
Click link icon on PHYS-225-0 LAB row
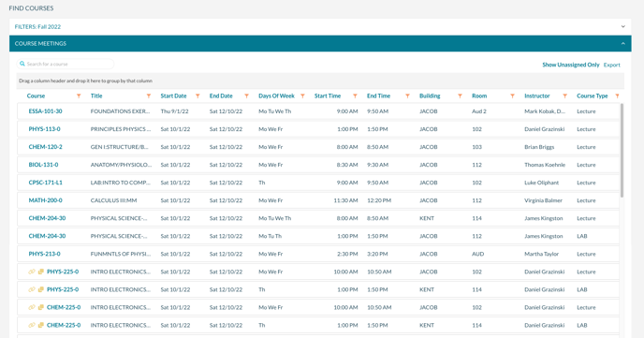(32, 289)
